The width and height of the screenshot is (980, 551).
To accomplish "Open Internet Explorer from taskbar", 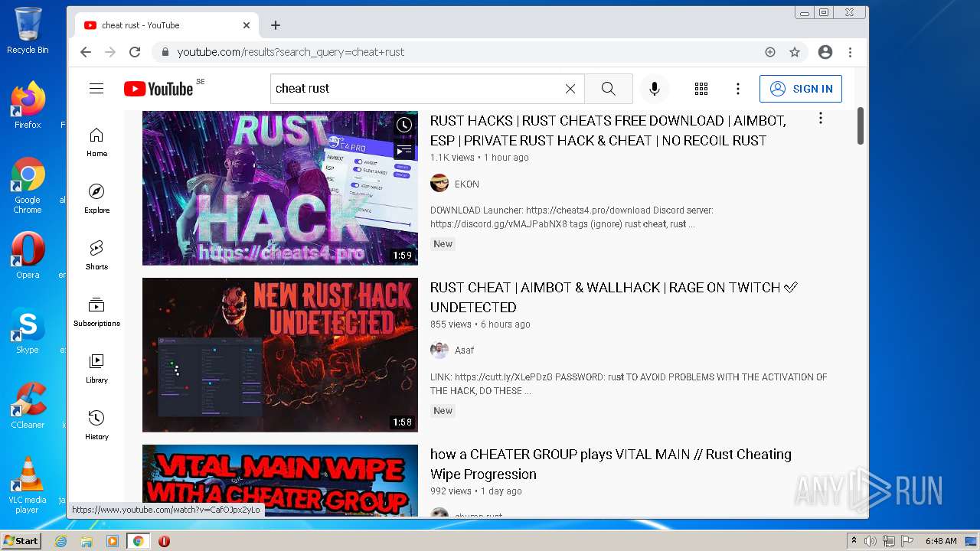I will coord(61,541).
